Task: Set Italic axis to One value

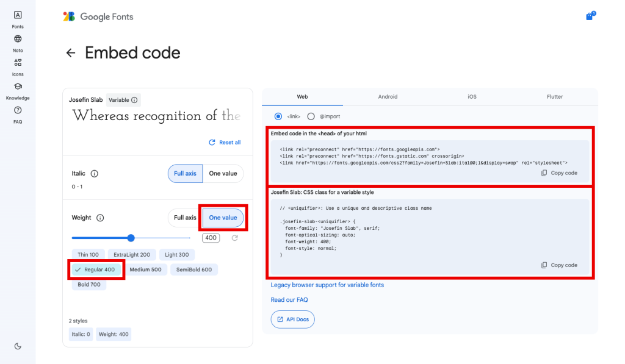Action: click(223, 174)
